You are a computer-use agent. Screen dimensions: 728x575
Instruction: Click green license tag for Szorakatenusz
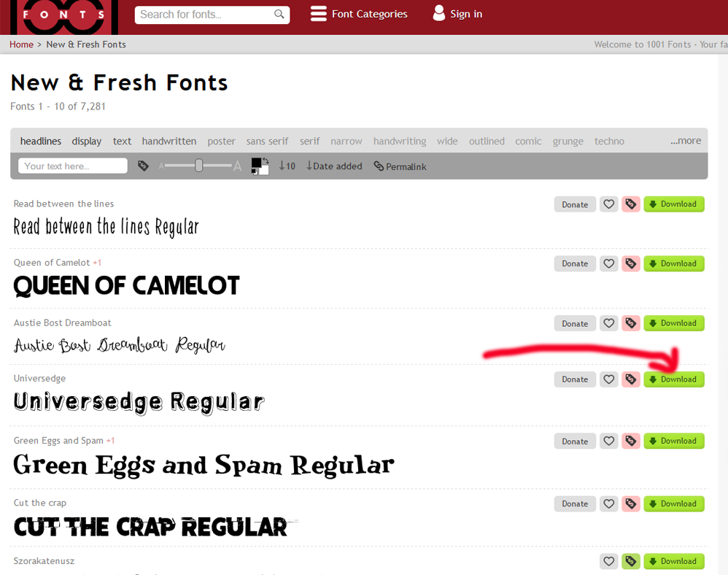coord(630,562)
